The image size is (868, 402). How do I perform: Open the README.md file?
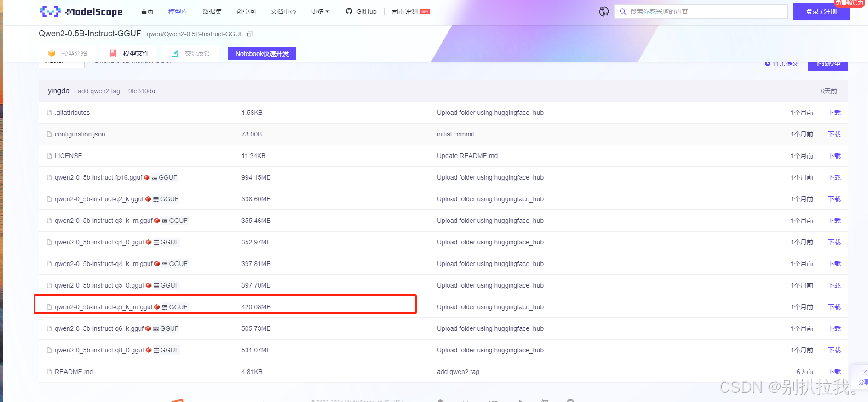74,372
